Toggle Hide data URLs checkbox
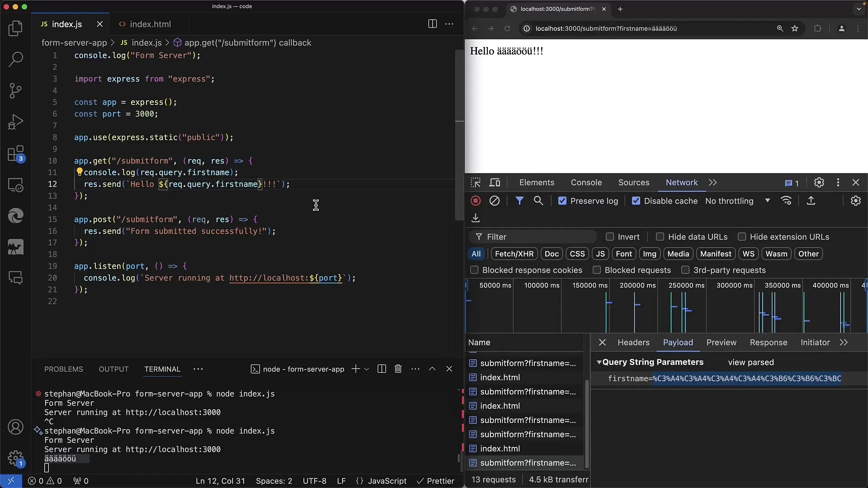This screenshot has width=868, height=488. [x=660, y=237]
